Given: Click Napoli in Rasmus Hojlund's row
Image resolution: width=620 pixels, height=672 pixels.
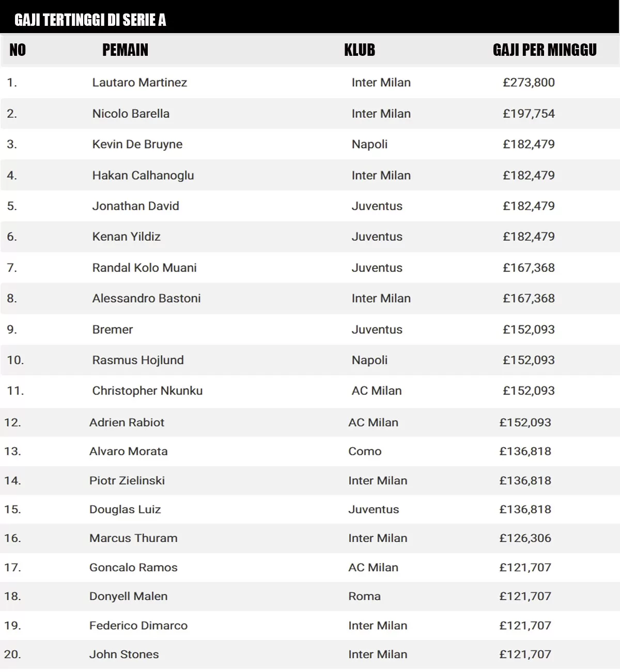Looking at the screenshot, I should coord(369,360).
